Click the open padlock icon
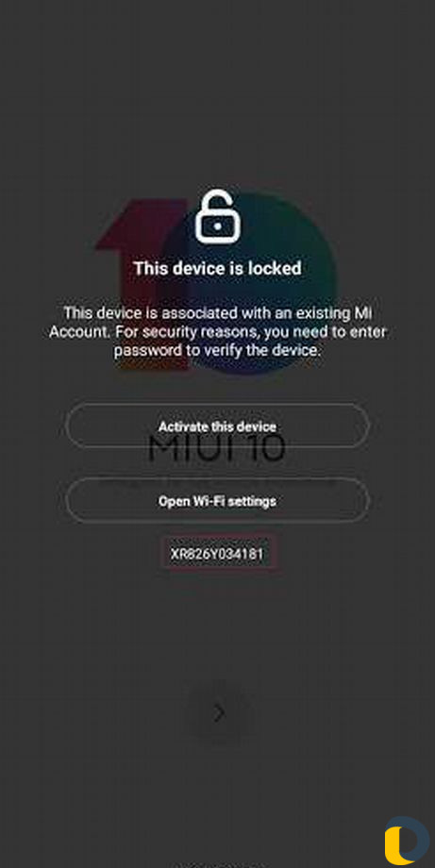The height and width of the screenshot is (868, 435). click(x=218, y=217)
